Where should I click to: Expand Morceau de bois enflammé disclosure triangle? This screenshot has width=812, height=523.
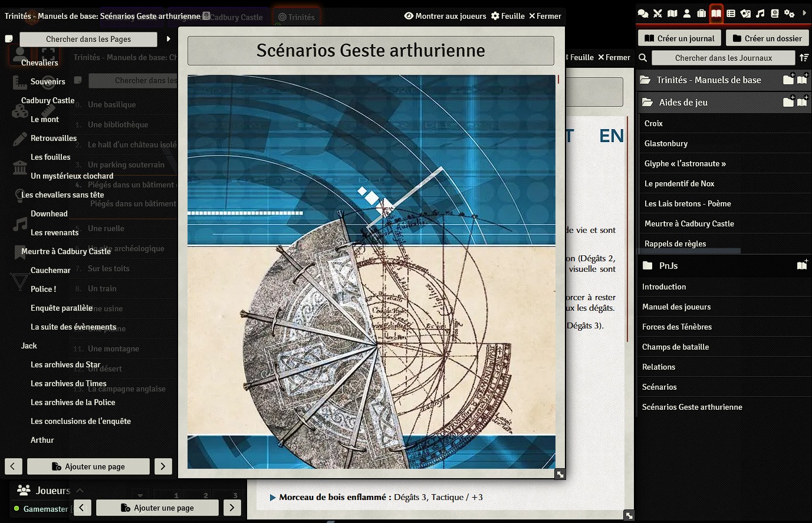coord(272,498)
